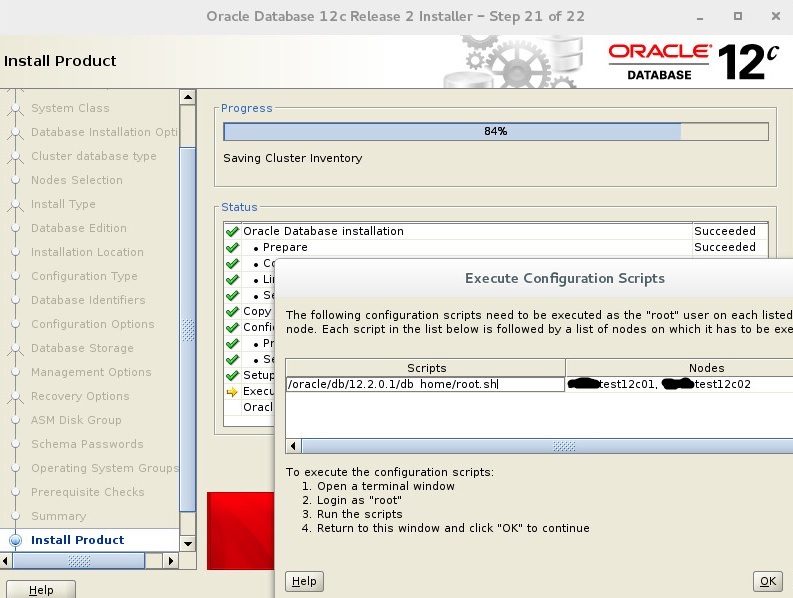Select the Oracle Database installation status row
Image resolution: width=793 pixels, height=598 pixels.
pyautogui.click(x=496, y=231)
